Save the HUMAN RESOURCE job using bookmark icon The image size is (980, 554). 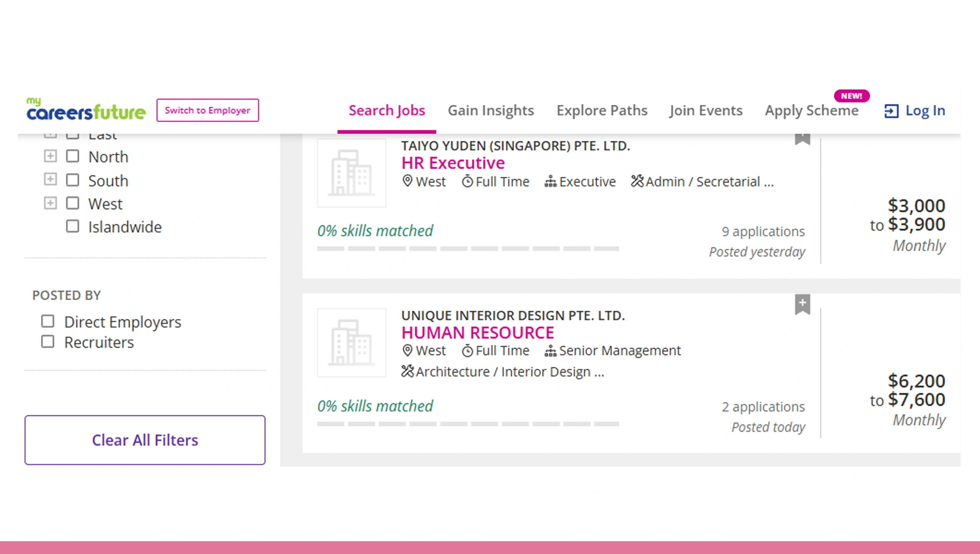803,303
